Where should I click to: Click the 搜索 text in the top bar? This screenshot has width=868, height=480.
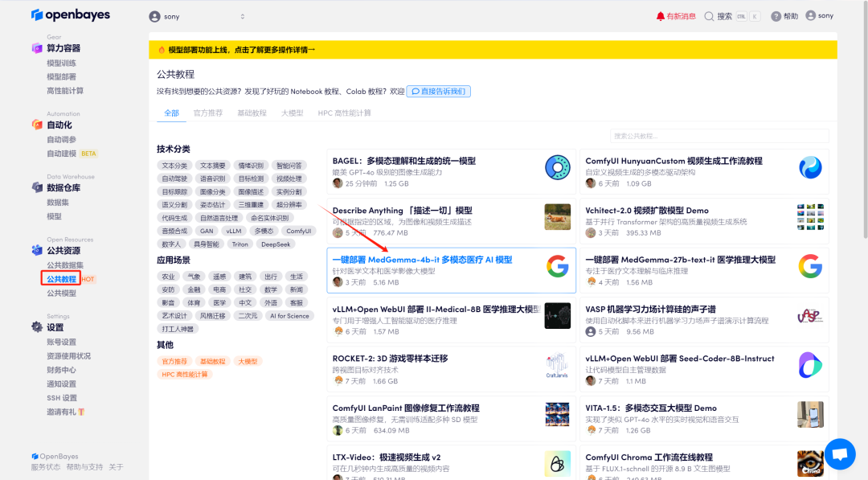tap(725, 16)
